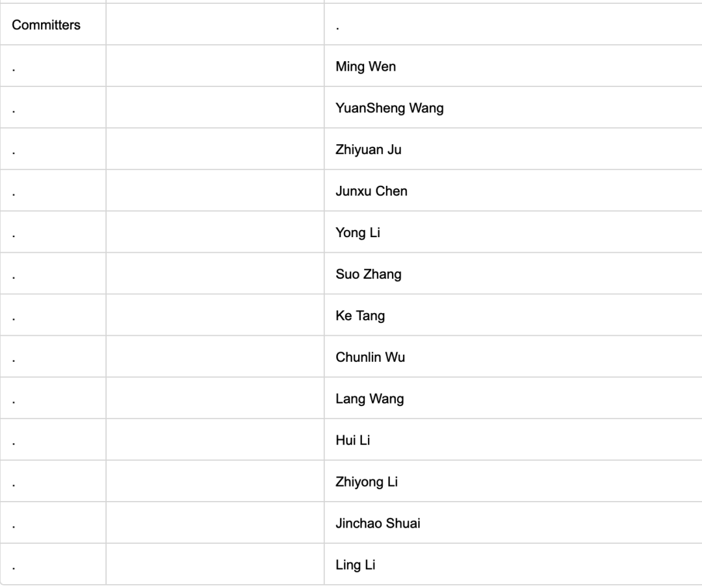This screenshot has height=588, width=702.
Task: Select the empty middle cell in Hui Li's row
Action: pos(215,441)
